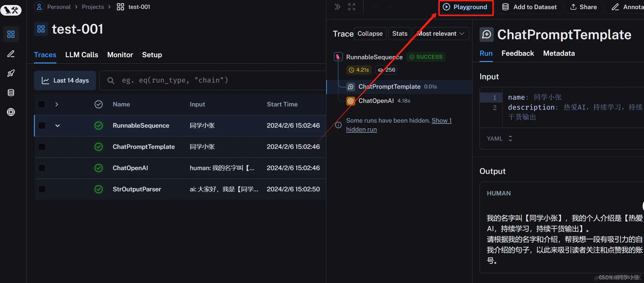Click Share button

(583, 7)
